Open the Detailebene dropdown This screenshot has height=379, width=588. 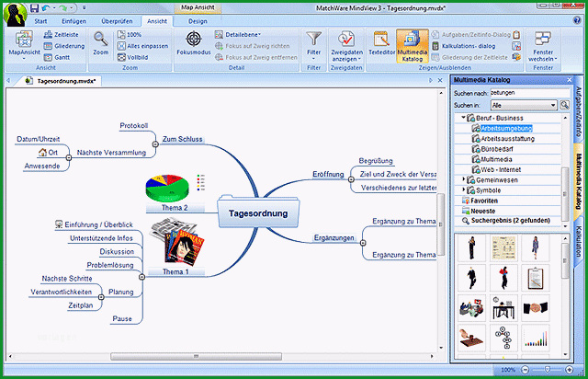click(x=238, y=35)
